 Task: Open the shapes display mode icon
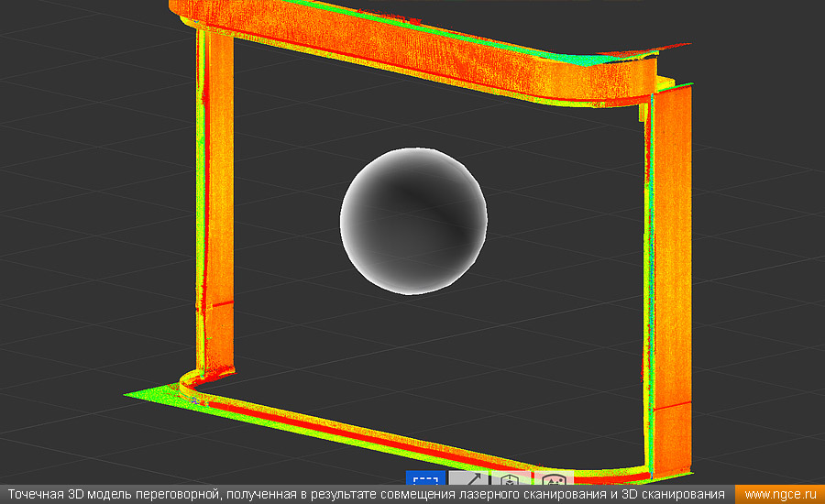554,478
